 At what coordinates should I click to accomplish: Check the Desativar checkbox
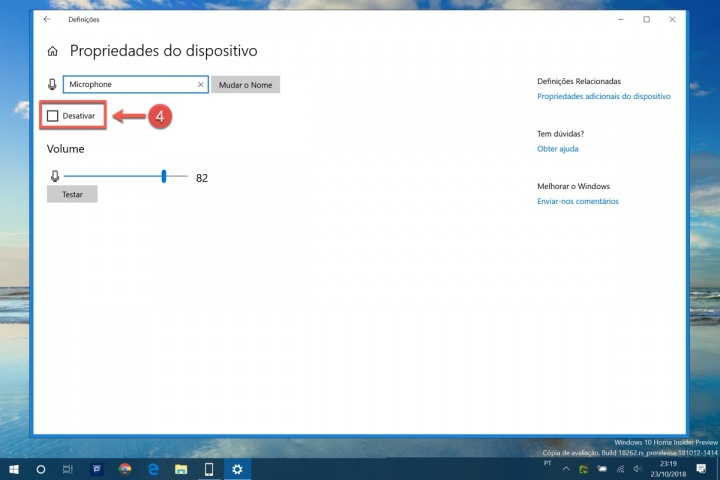tap(53, 116)
